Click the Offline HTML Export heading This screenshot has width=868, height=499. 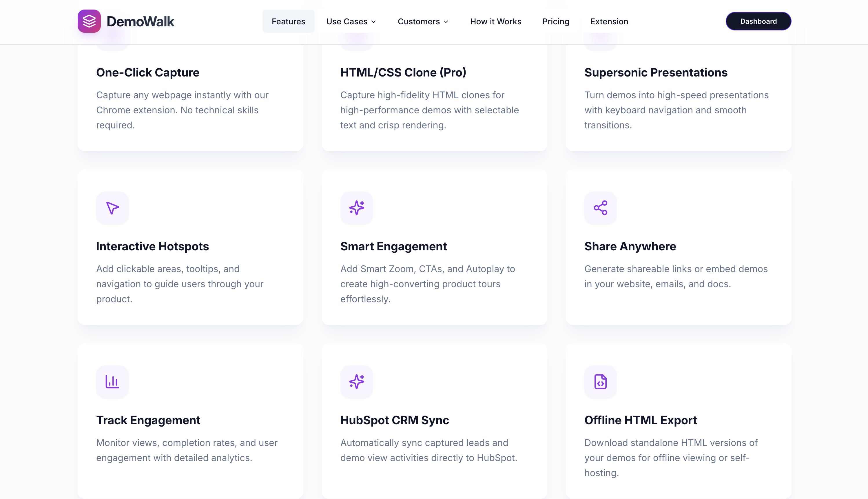[x=640, y=420]
